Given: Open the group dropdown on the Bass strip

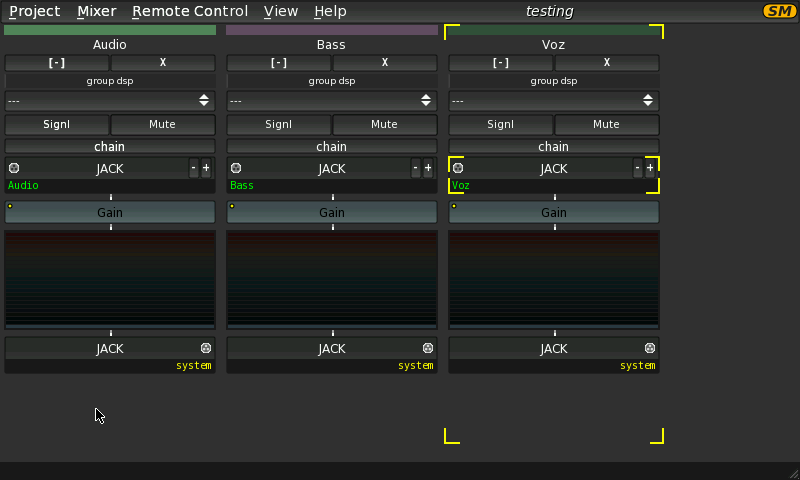Looking at the screenshot, I should 332,100.
